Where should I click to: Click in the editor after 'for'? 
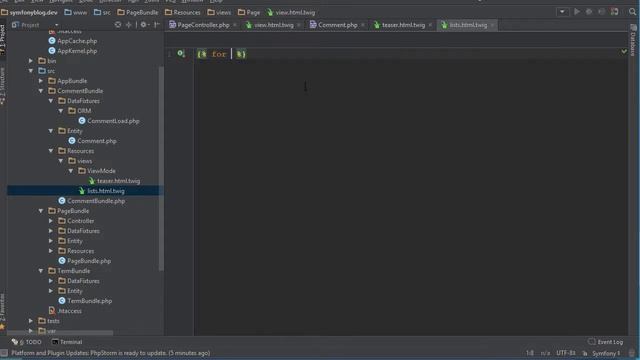(x=231, y=54)
